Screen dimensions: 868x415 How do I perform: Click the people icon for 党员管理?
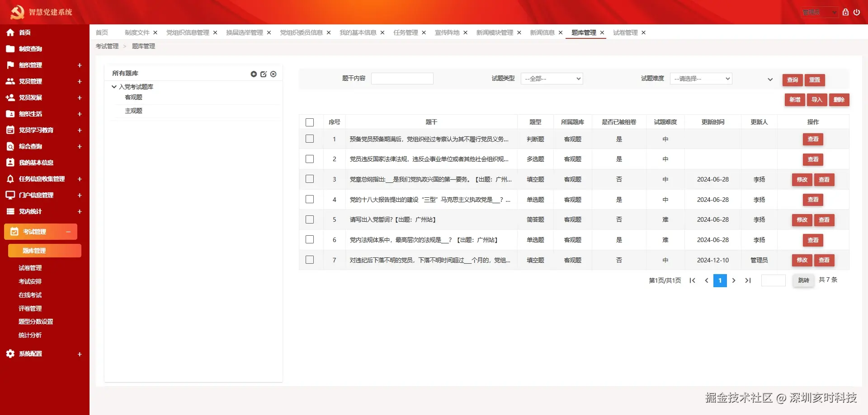(x=10, y=81)
